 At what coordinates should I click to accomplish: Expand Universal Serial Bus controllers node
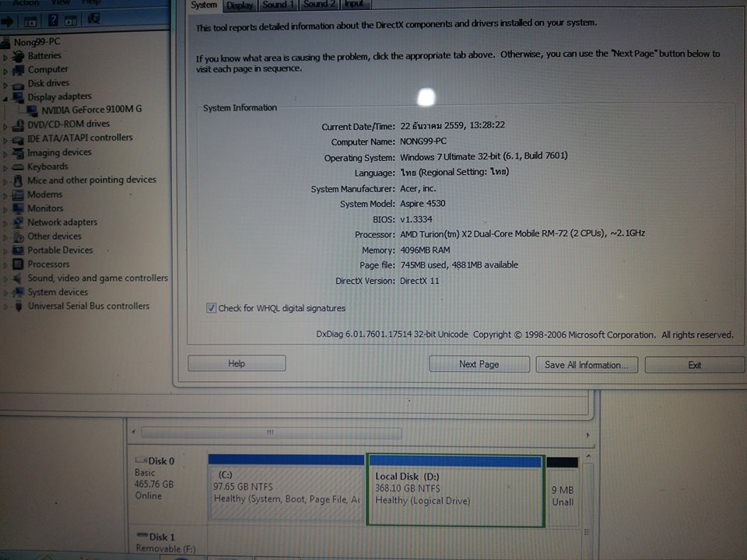5,307
